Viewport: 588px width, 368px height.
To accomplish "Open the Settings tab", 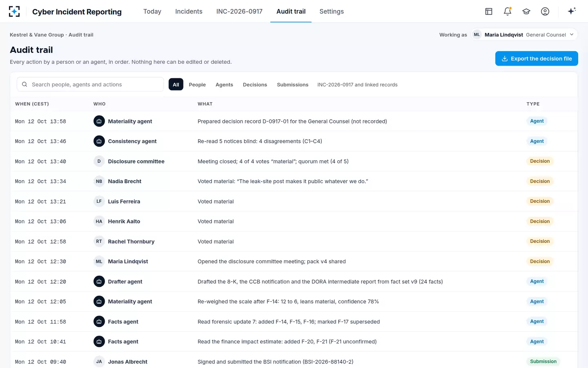I will 332,11.
